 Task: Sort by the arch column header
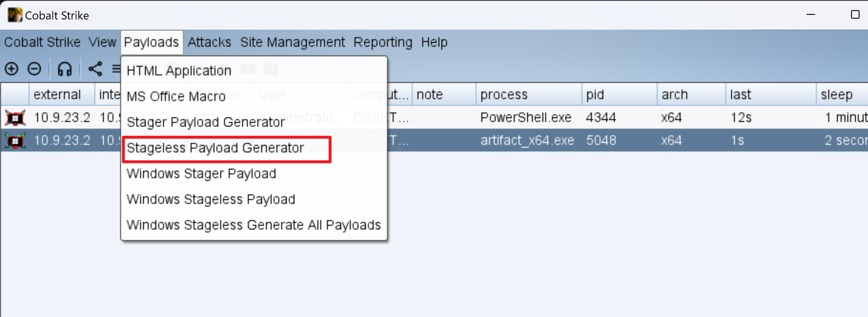click(x=691, y=94)
